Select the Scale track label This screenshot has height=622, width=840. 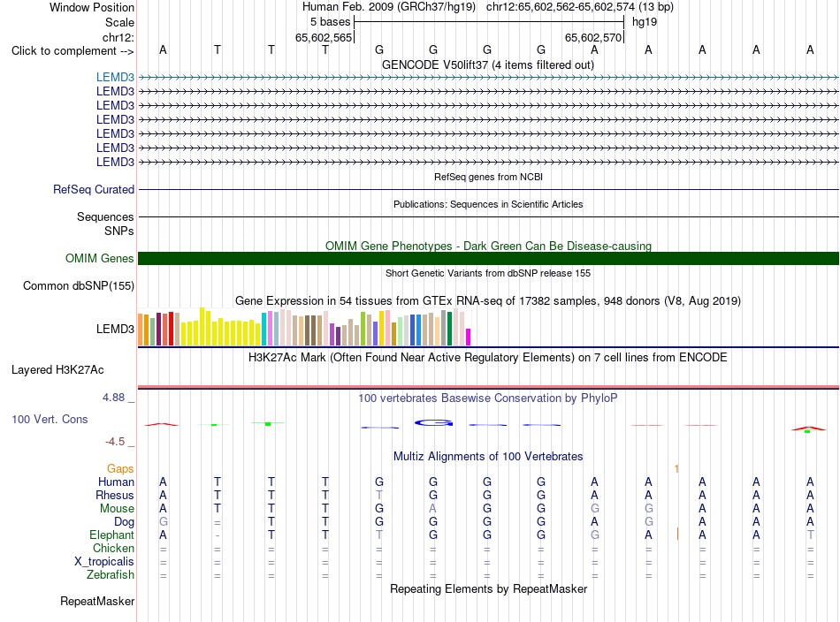tap(119, 22)
